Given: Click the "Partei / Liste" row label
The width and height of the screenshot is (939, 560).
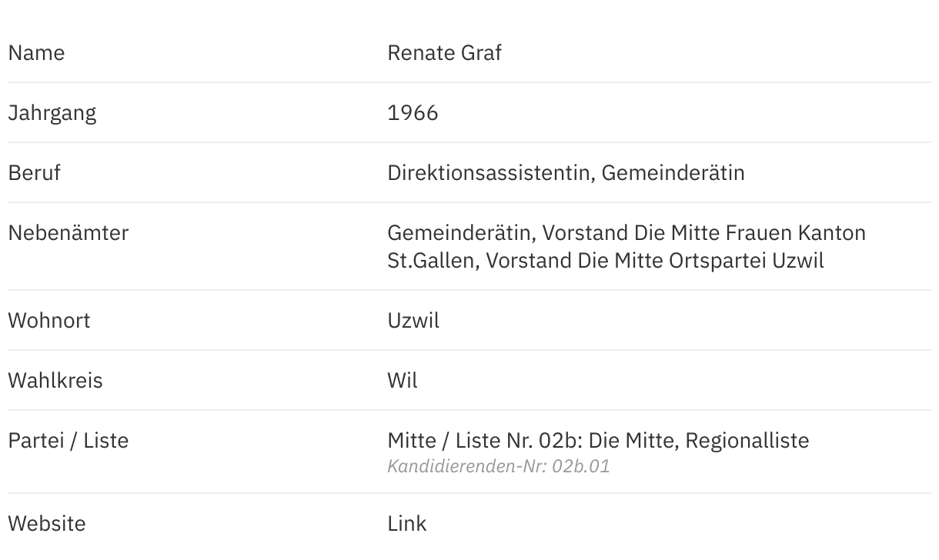Looking at the screenshot, I should click(68, 441).
